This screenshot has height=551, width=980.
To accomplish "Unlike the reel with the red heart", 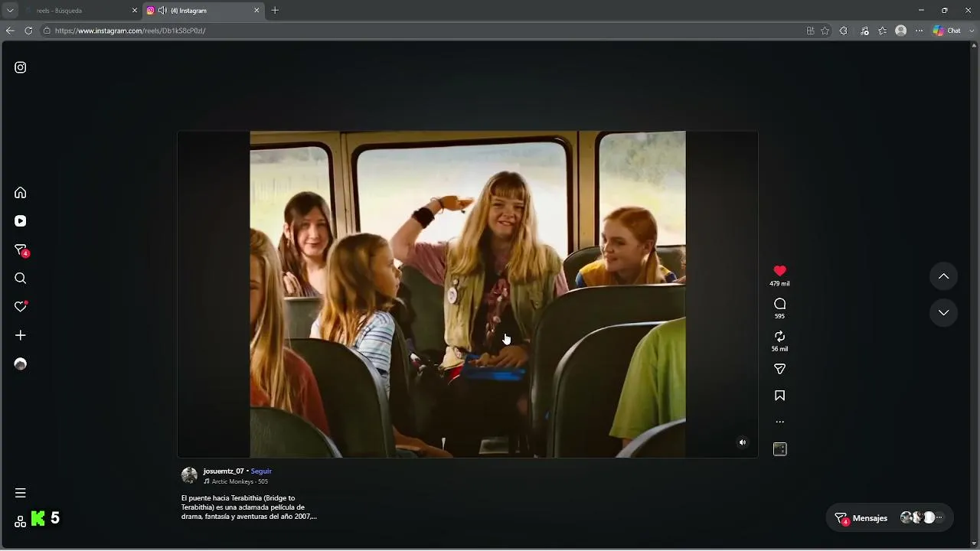I will coord(779,271).
